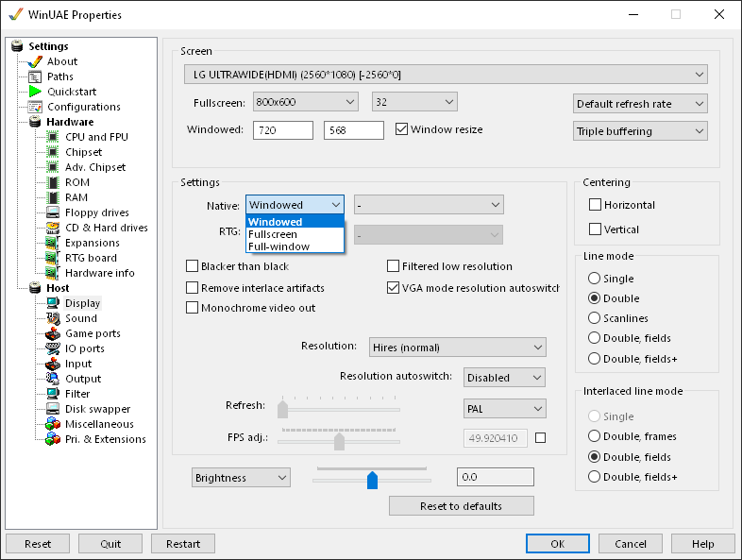The image size is (742, 560).
Task: Click the CPU and FPU chip icon
Action: coord(53,137)
